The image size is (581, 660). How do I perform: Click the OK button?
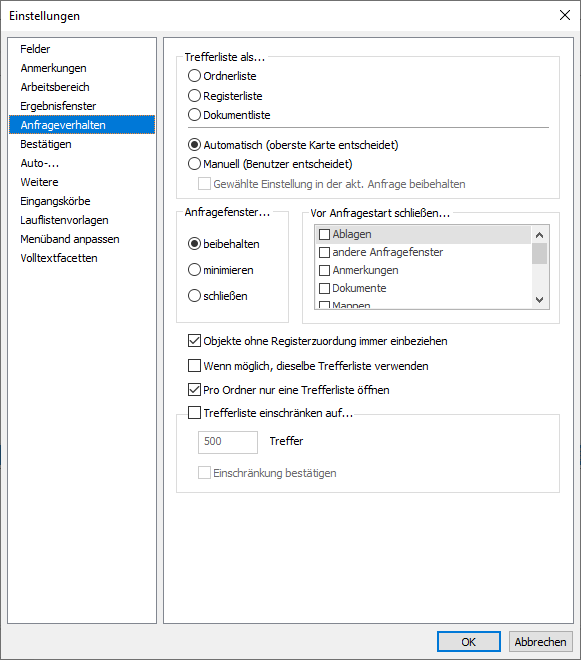469,641
